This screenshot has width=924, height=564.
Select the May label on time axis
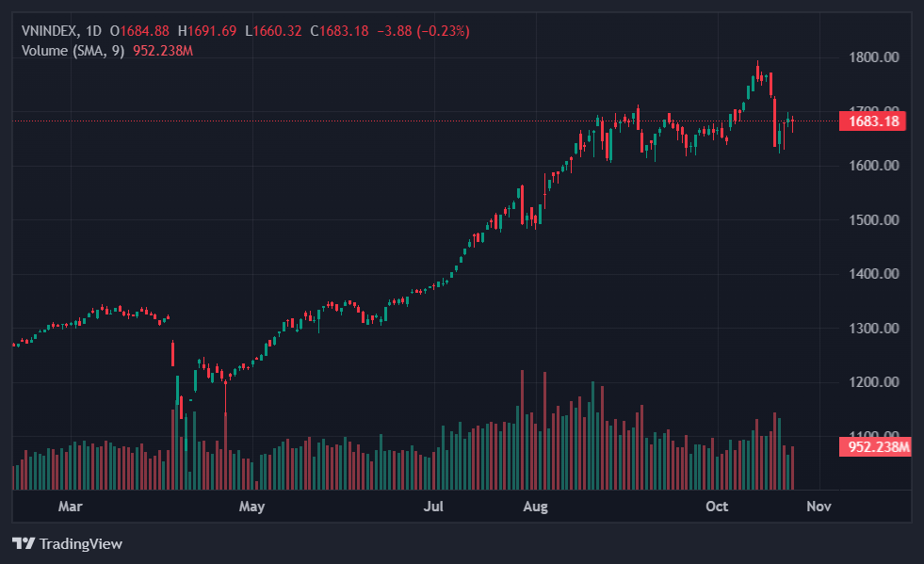(251, 507)
